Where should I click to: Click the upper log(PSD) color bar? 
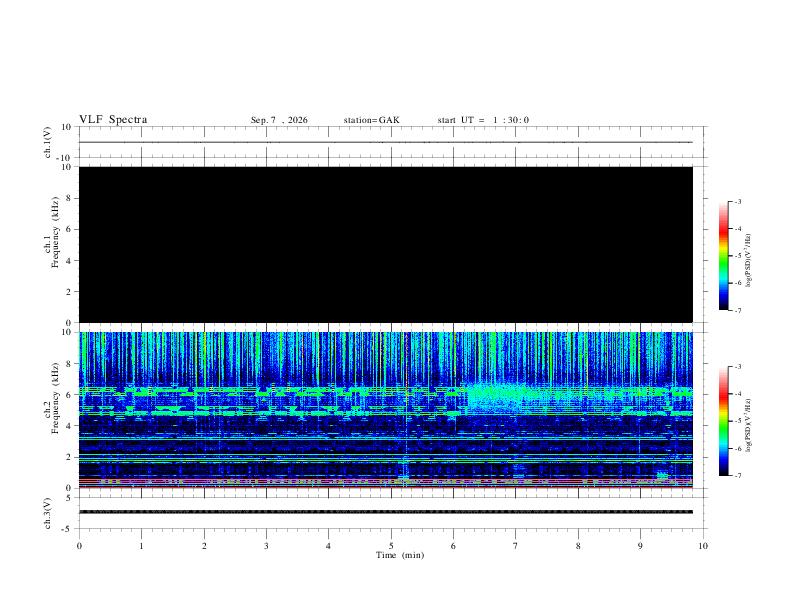[x=724, y=256]
